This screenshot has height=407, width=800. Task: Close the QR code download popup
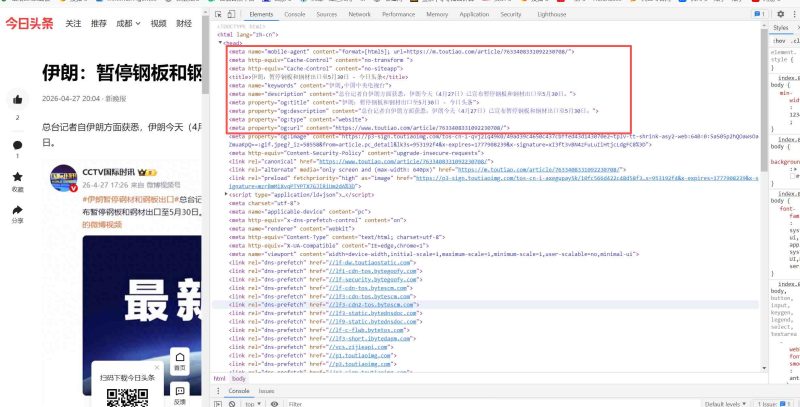coord(157,367)
